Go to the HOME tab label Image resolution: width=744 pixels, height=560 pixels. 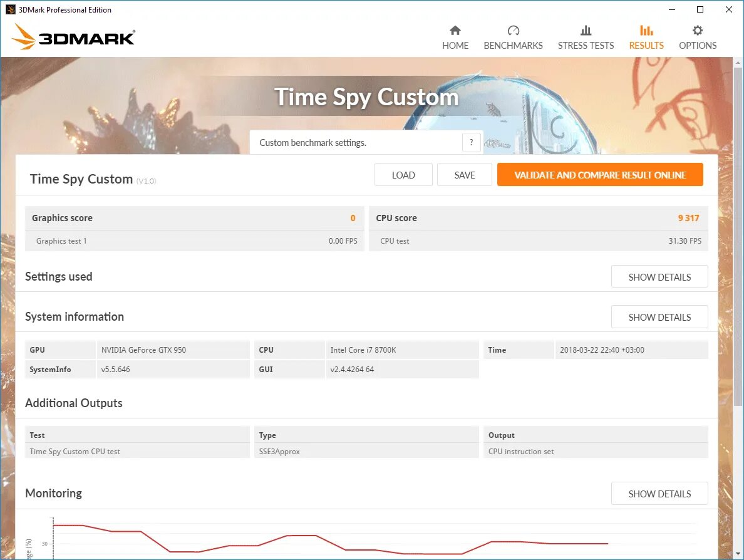[455, 46]
